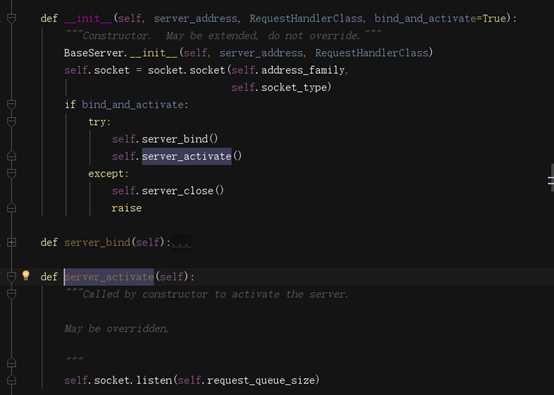Collapse the 'if bind_and_activate' block
This screenshot has height=395, width=554.
point(11,104)
